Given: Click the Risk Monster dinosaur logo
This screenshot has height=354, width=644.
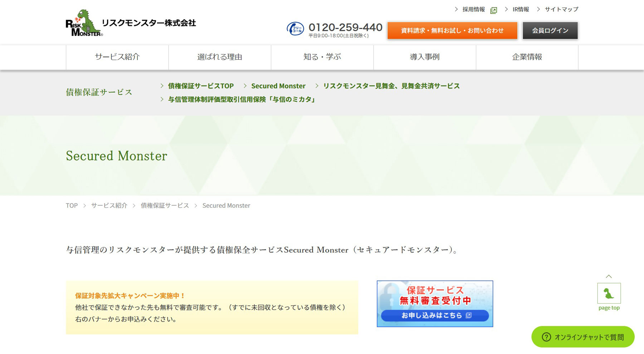Looking at the screenshot, I should tap(84, 23).
